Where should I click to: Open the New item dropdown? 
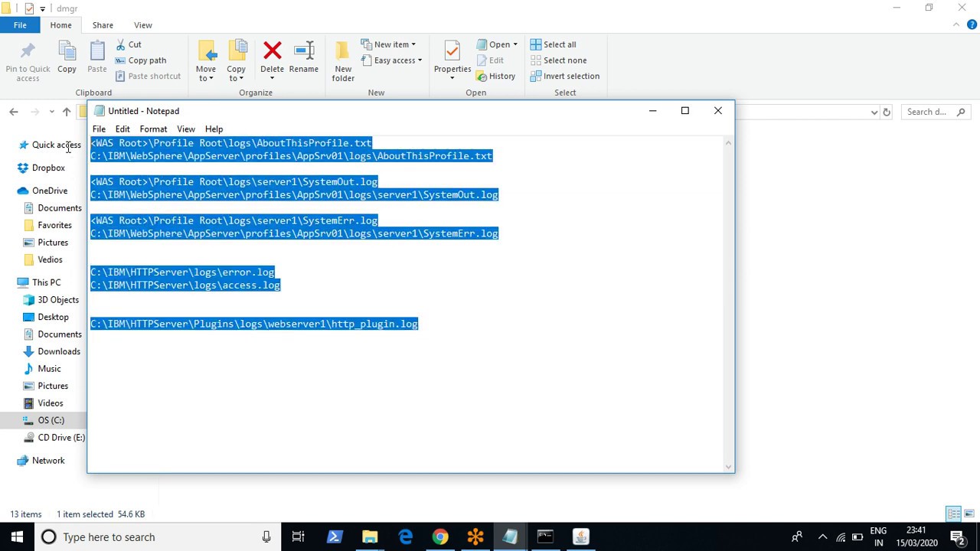point(388,44)
